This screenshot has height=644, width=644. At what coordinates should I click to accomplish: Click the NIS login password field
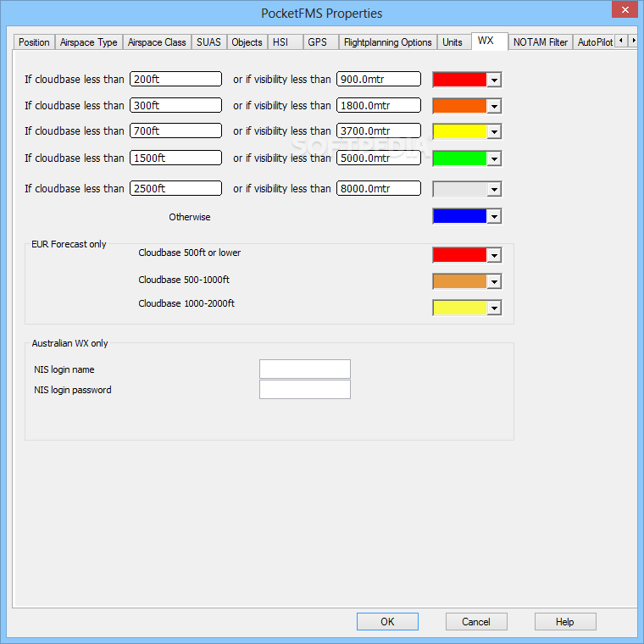click(x=305, y=389)
